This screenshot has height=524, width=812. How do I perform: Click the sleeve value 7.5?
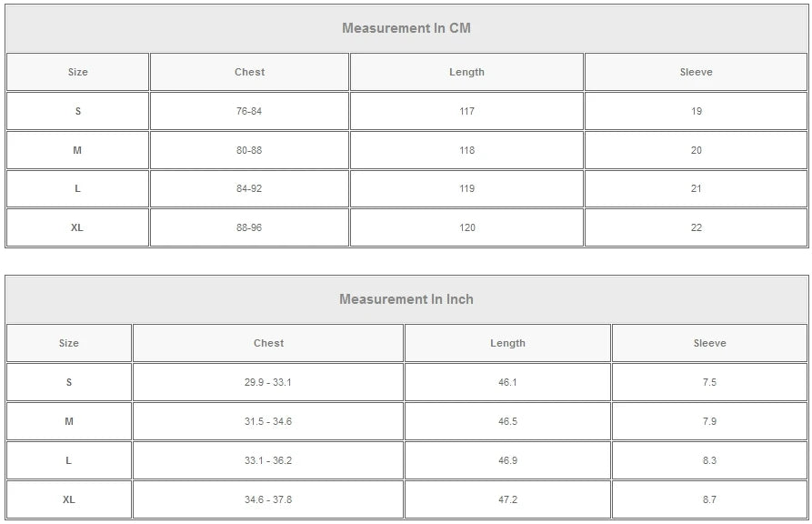[x=709, y=382]
